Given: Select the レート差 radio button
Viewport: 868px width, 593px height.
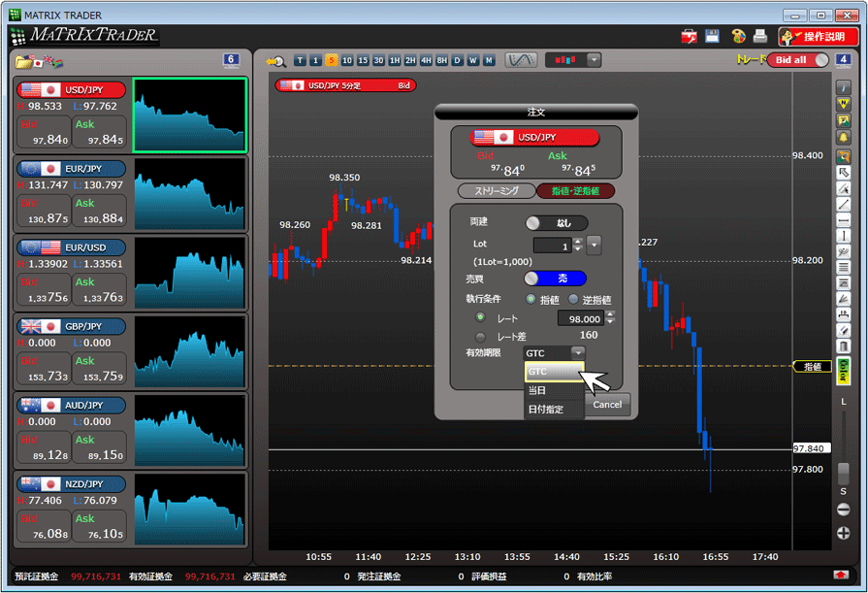Looking at the screenshot, I should click(480, 337).
